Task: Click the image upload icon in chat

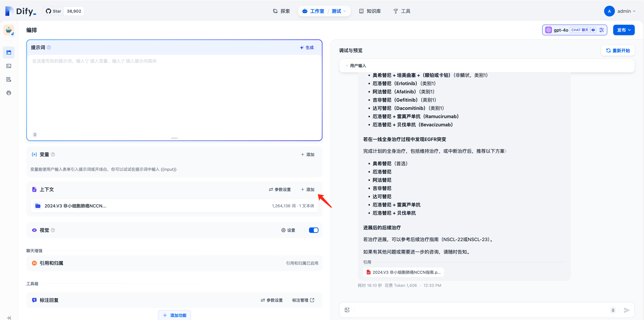Action: [x=347, y=310]
